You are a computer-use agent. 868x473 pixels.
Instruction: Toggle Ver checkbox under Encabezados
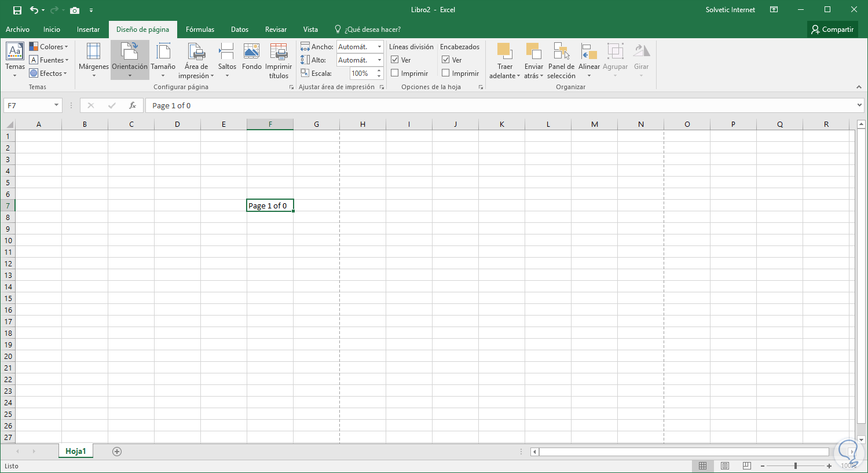coord(446,60)
